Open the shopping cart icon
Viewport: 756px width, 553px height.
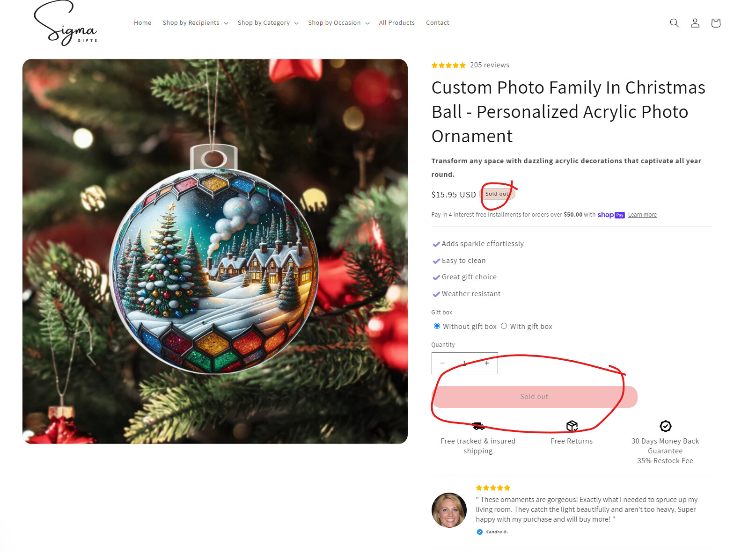click(716, 23)
